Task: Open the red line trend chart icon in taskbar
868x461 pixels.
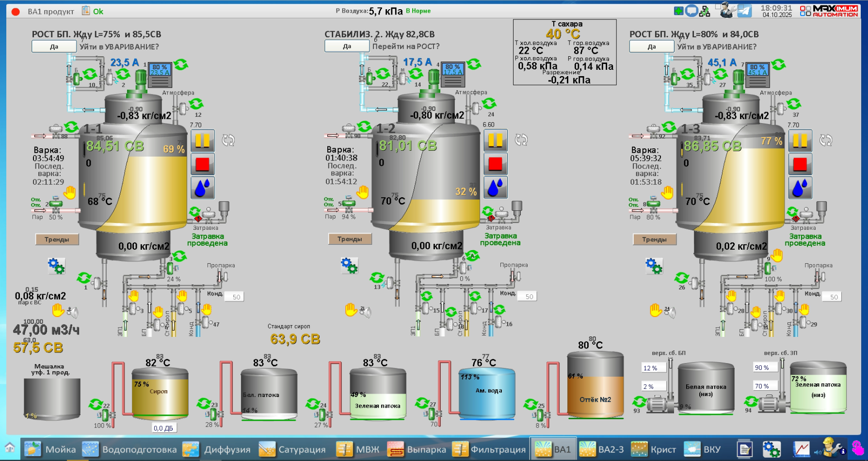Action: coord(801,449)
